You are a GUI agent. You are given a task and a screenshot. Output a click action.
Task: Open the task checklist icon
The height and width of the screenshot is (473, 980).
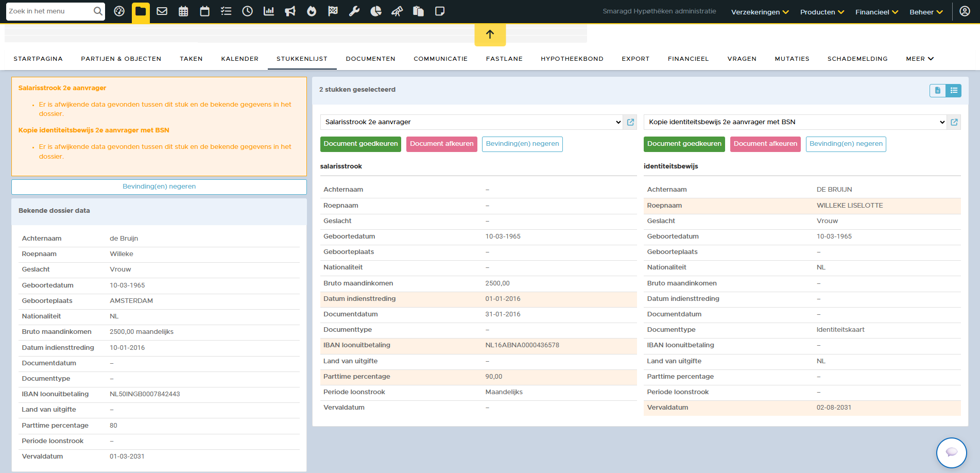coord(226,11)
